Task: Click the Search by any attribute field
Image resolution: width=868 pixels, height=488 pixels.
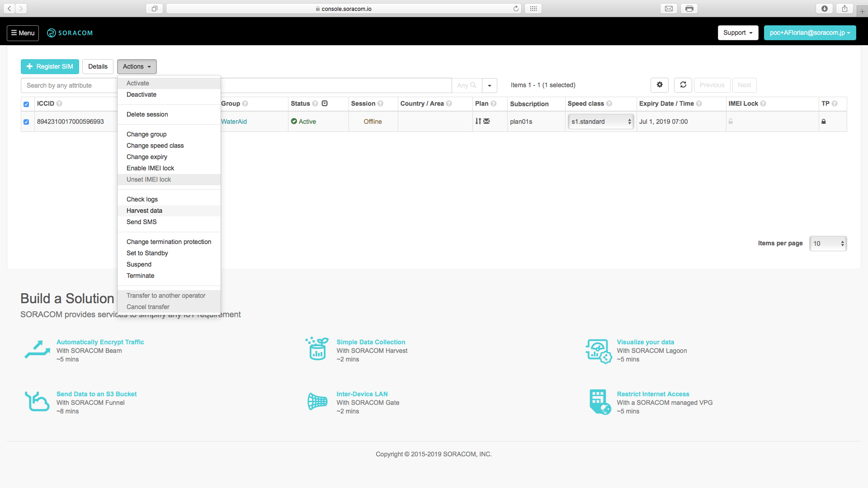Action: point(69,85)
